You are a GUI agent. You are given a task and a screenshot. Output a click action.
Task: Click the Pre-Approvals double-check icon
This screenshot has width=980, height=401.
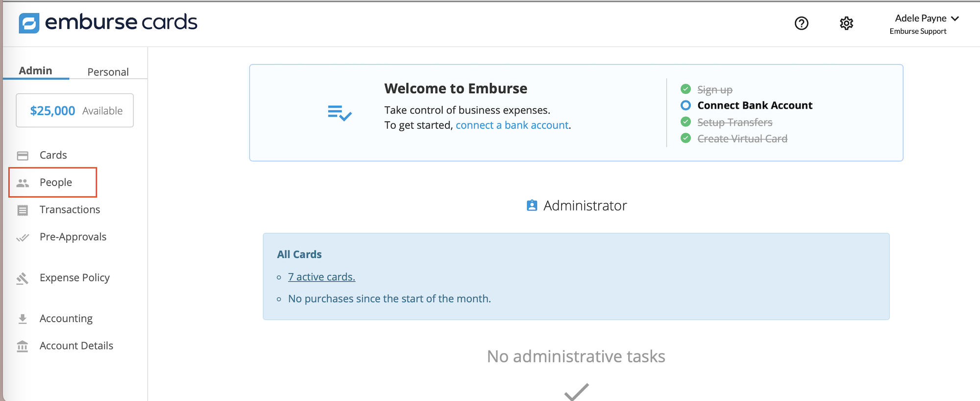(23, 238)
